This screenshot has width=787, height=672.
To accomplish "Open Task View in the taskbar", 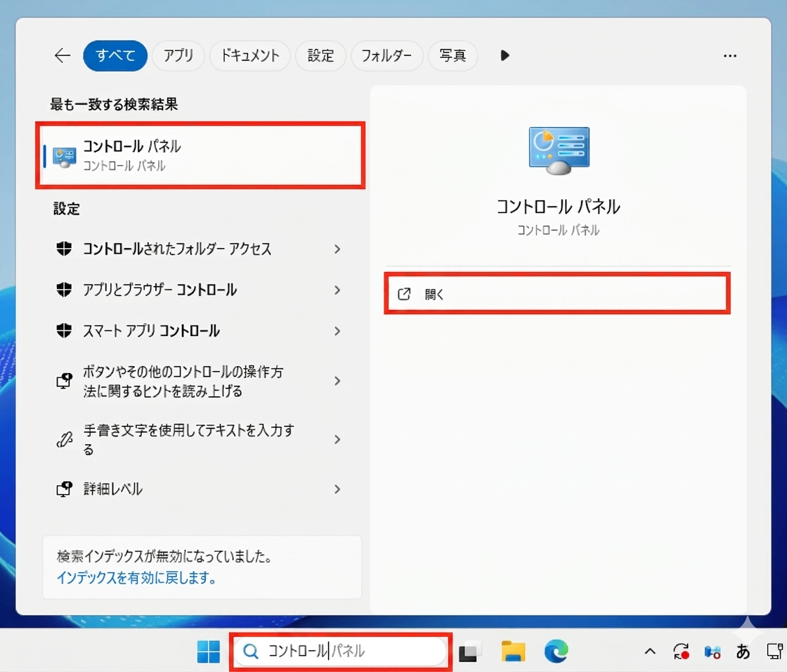I will [x=470, y=652].
